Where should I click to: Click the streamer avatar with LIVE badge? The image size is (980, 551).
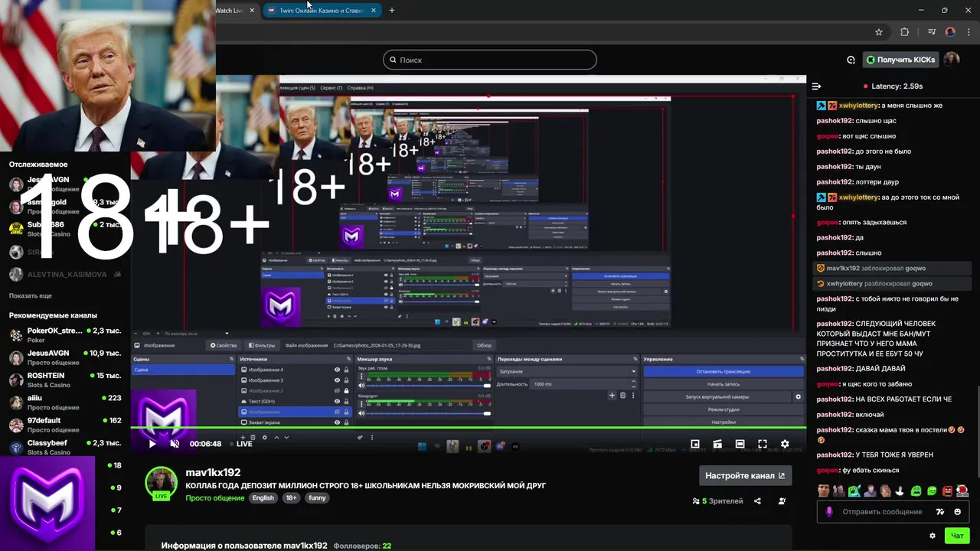click(161, 483)
